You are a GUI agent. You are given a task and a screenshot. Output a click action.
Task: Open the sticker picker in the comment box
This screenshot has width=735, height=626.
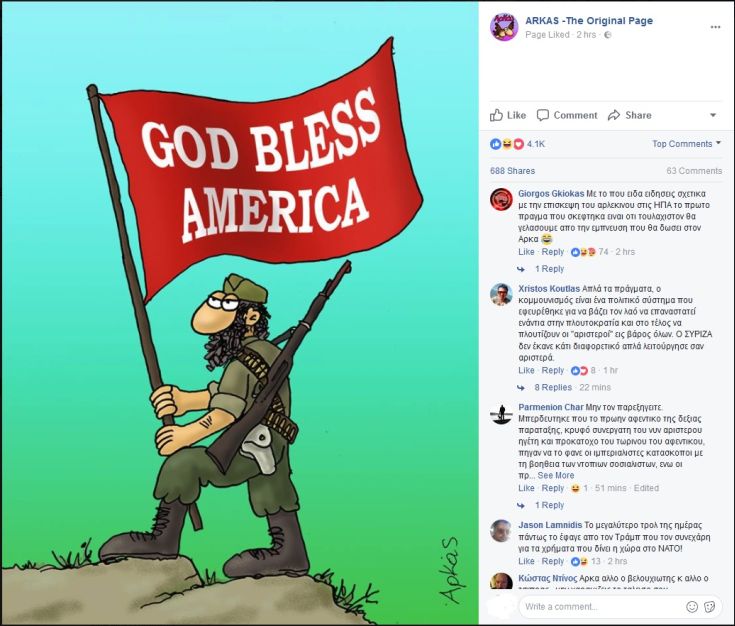pyautogui.click(x=710, y=606)
